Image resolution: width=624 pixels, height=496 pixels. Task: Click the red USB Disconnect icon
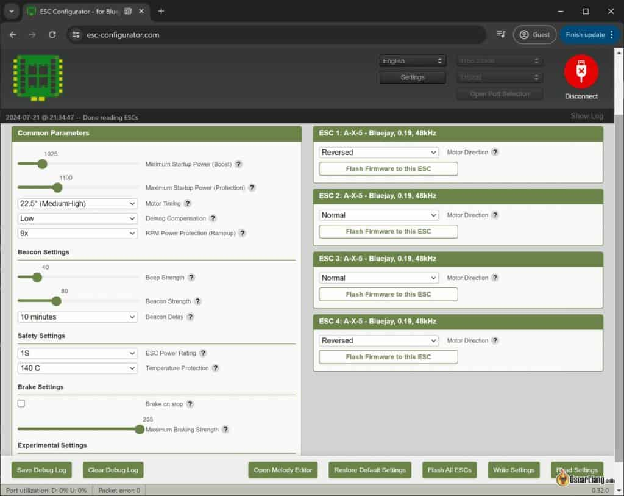pos(581,73)
